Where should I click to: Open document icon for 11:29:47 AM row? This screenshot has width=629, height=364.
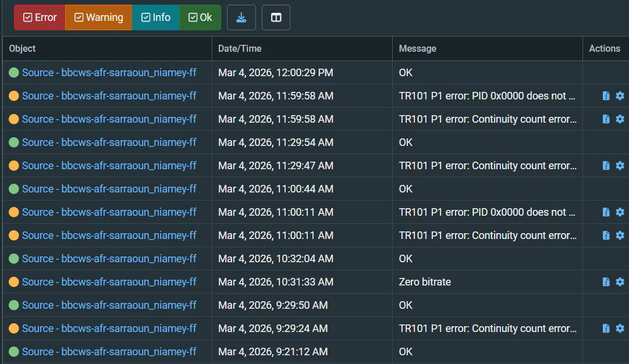click(x=606, y=166)
